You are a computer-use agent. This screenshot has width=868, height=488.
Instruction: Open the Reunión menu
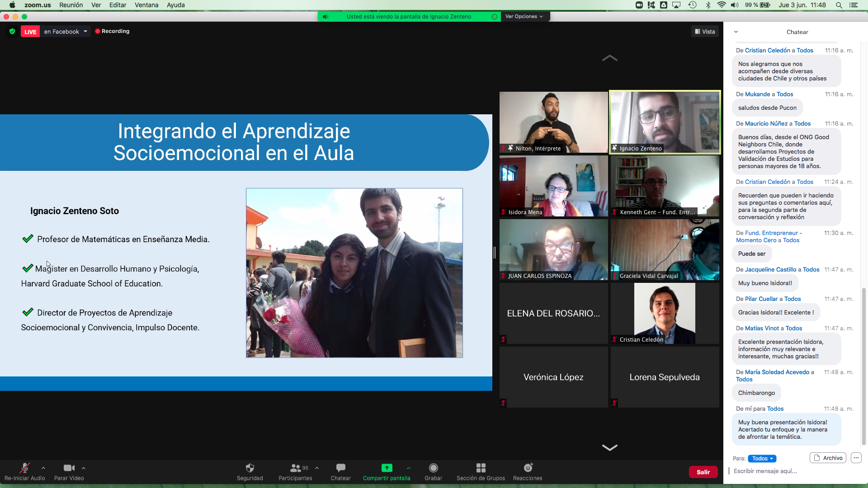[x=71, y=5]
